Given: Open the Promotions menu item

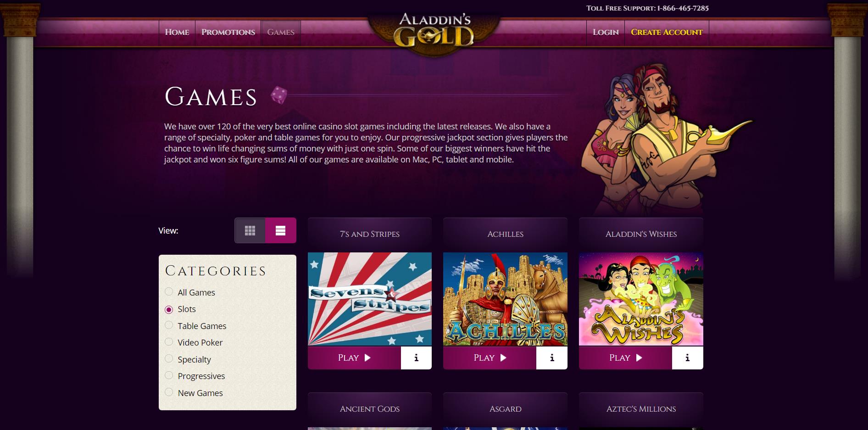Looking at the screenshot, I should click(228, 32).
